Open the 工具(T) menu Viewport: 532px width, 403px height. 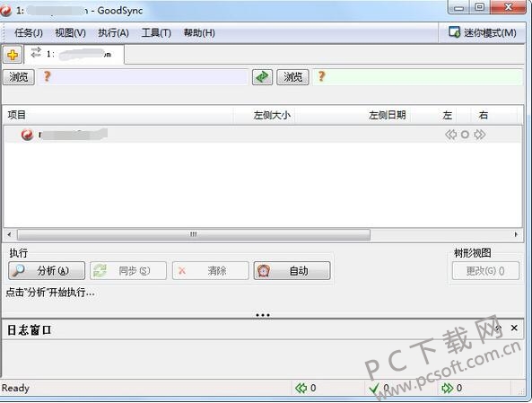(156, 33)
